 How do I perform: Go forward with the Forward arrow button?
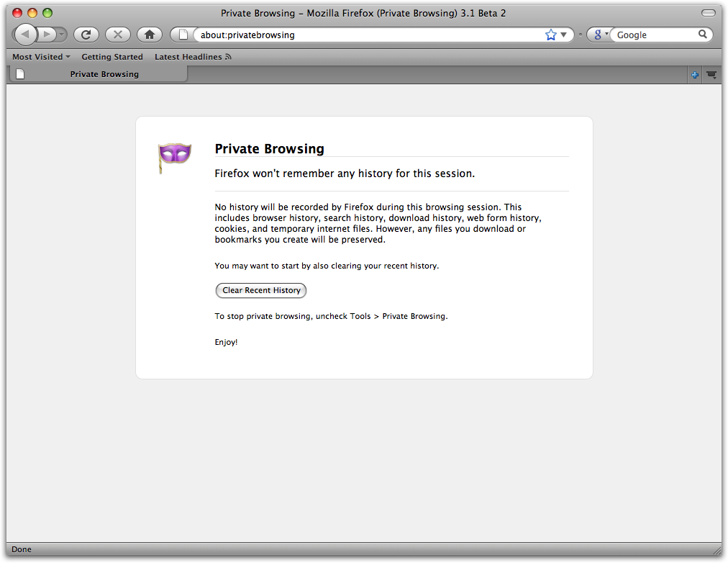[47, 35]
